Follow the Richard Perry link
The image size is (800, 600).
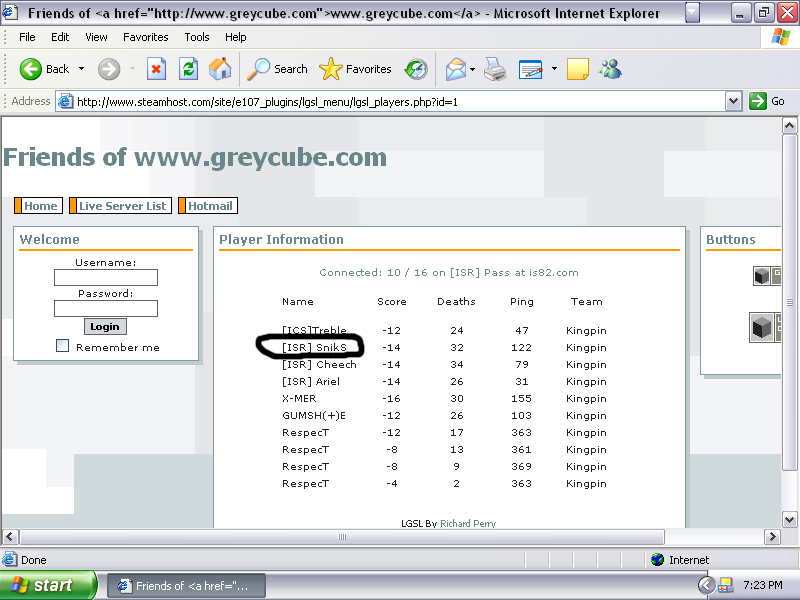[x=468, y=523]
